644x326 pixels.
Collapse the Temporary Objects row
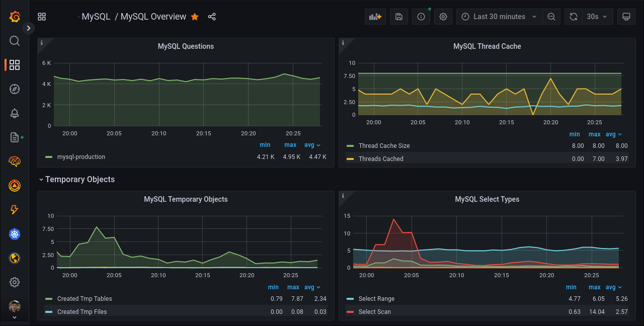point(77,179)
